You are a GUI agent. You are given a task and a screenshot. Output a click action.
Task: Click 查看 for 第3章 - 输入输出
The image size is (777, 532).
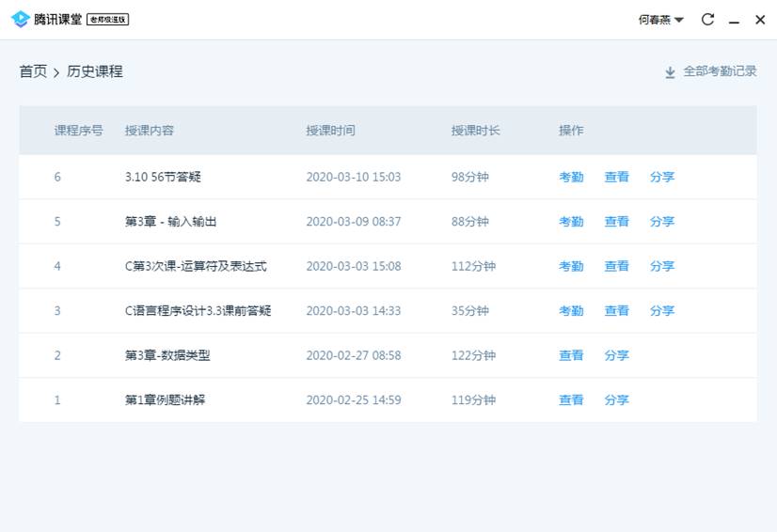click(x=616, y=222)
